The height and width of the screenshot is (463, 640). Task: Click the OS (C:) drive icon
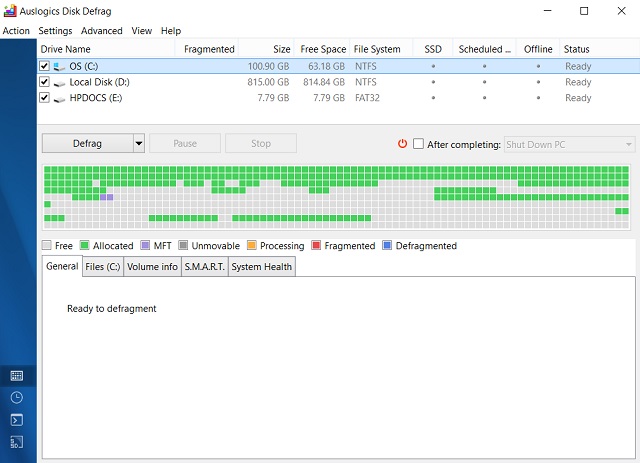(x=59, y=67)
